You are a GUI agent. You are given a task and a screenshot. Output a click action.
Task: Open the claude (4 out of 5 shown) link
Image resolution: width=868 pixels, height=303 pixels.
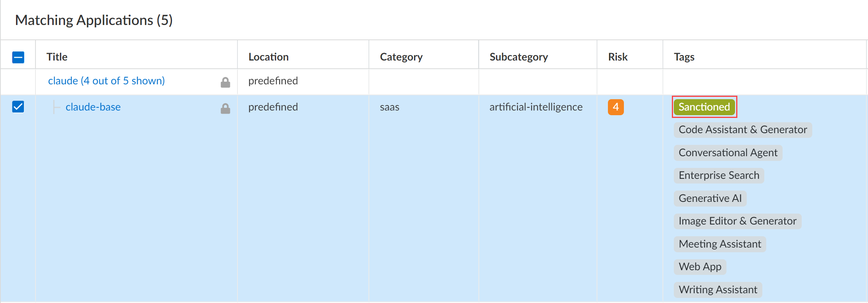(106, 81)
